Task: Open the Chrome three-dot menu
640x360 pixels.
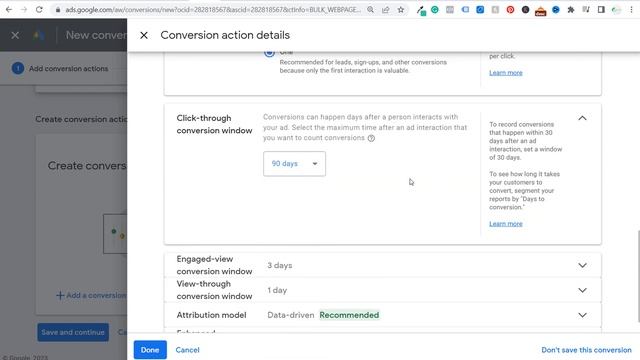Action: click(631, 9)
